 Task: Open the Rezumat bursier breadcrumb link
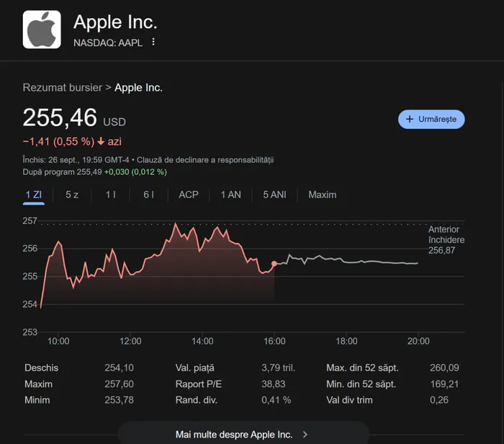tap(62, 87)
